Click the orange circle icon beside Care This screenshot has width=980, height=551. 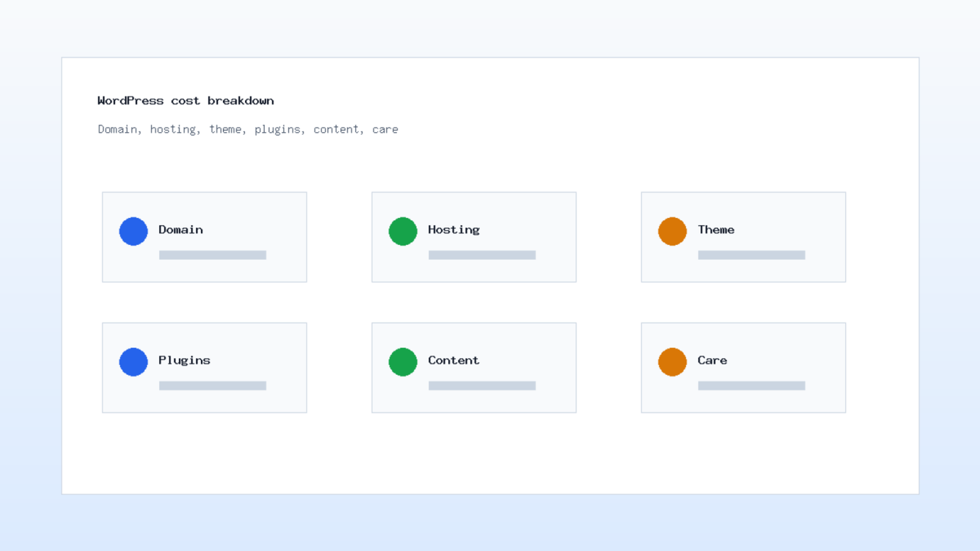(673, 362)
